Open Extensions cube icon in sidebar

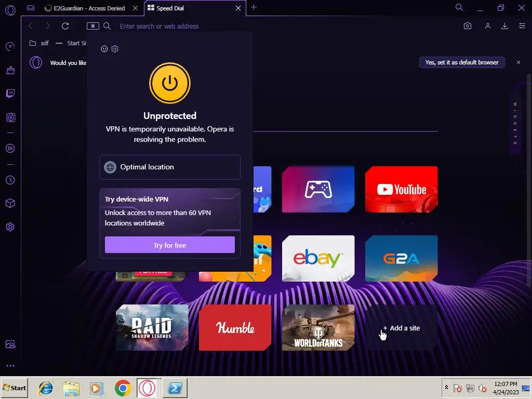point(10,203)
